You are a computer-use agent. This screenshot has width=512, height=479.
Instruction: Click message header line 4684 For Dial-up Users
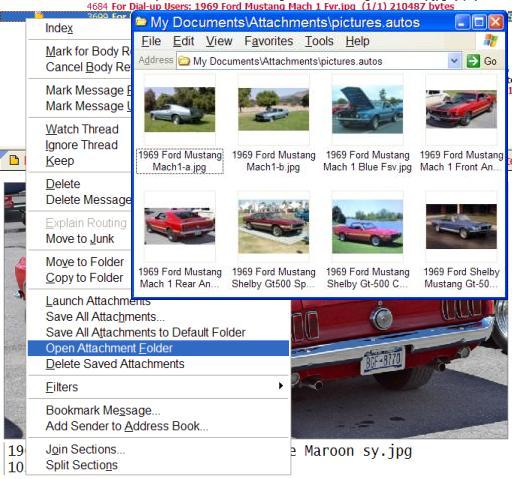click(x=270, y=6)
